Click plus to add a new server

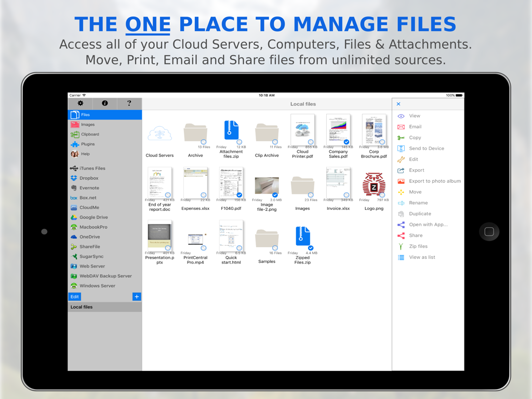137,296
